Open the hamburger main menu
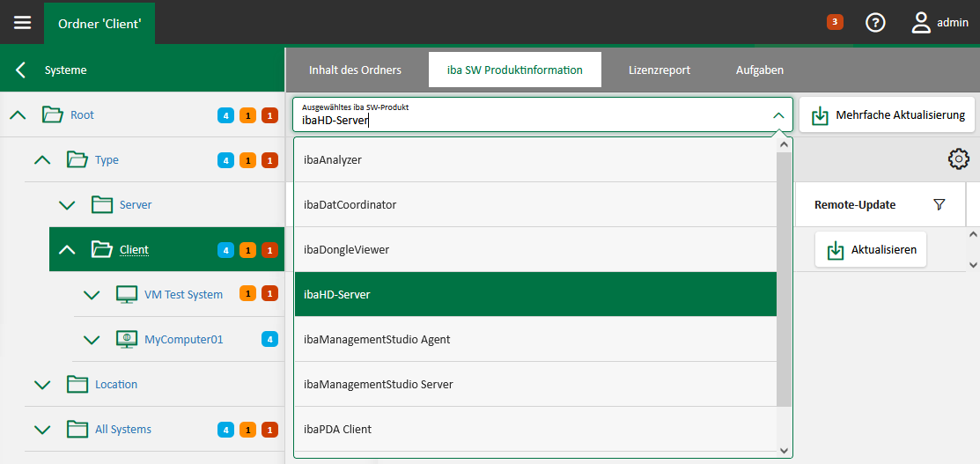The height and width of the screenshot is (464, 980). coord(23,23)
